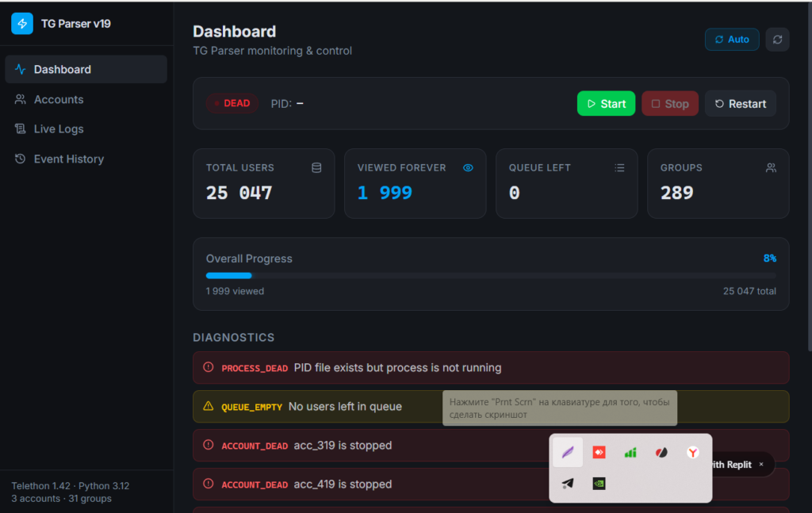Toggle the Auto refresh button
Image resolution: width=812 pixels, height=513 pixels.
pyautogui.click(x=732, y=40)
